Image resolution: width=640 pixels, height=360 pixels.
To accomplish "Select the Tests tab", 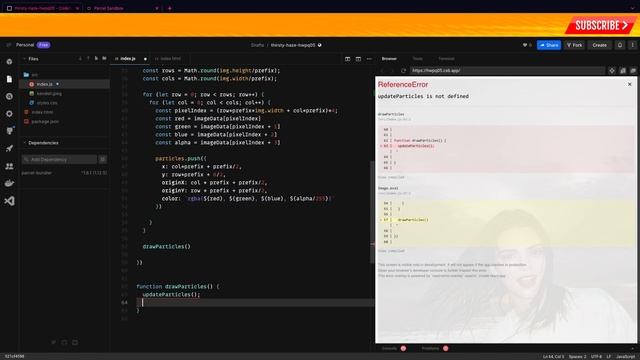I will tap(418, 59).
